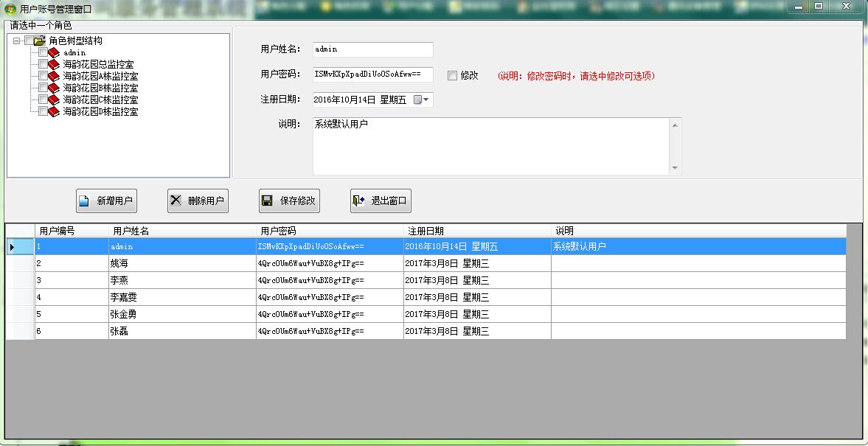Click the book icon for 海韵花园A栋监控室
Image resolution: width=868 pixels, height=446 pixels.
point(54,77)
